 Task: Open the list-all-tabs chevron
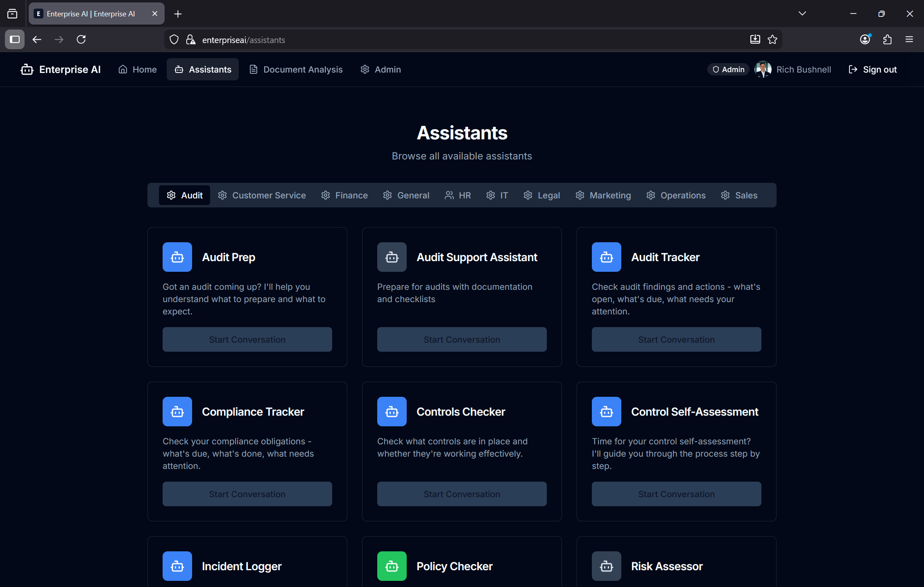(802, 13)
